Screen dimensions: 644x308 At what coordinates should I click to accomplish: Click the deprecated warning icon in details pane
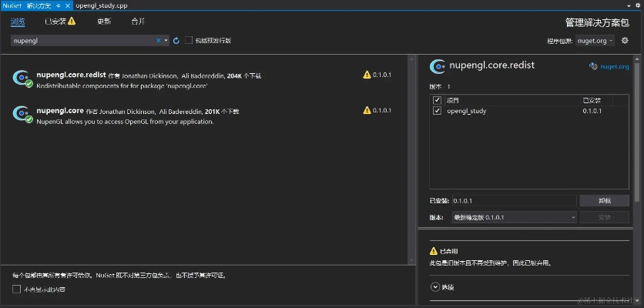(434, 251)
